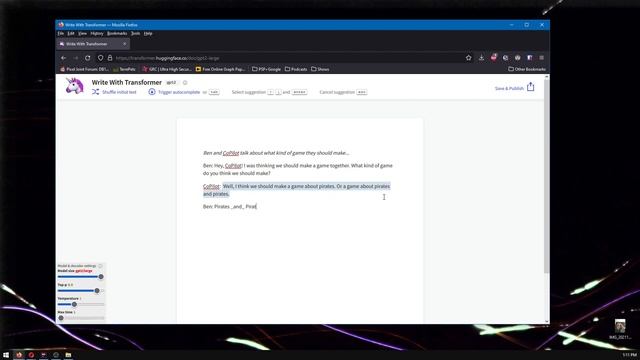
Task: Click the italic intro line 'Ben and CoPilot talk about...'
Action: coord(276,153)
